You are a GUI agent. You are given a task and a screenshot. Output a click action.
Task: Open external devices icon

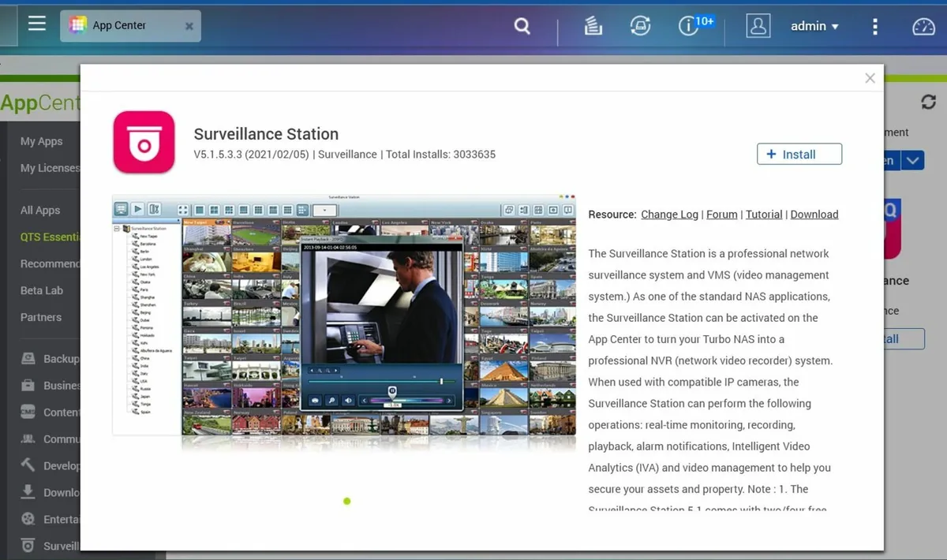point(640,26)
